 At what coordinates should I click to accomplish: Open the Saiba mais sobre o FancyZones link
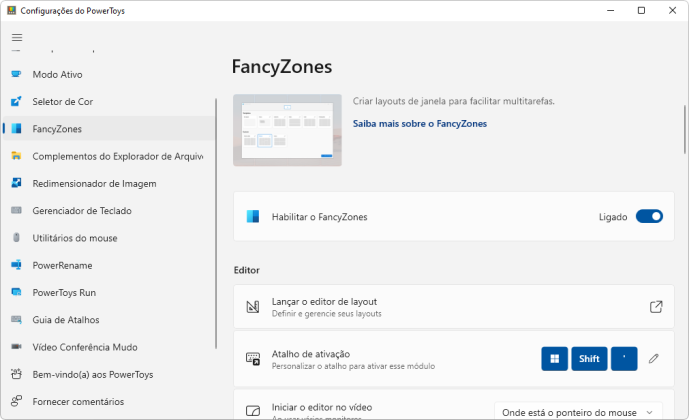[x=420, y=124]
